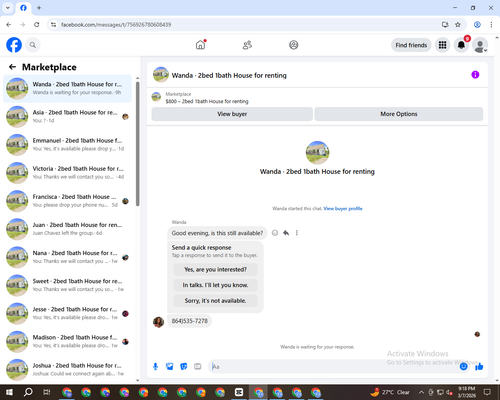Click the house thumbnail in chat header
Image resolution: width=500 pixels, height=400 pixels.
(x=161, y=75)
